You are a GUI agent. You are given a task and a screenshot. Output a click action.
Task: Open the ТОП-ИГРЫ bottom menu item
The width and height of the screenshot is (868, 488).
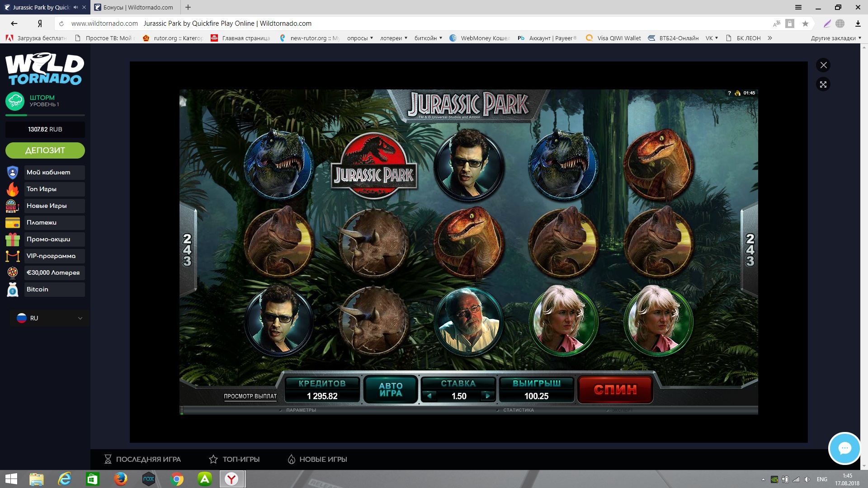[234, 459]
